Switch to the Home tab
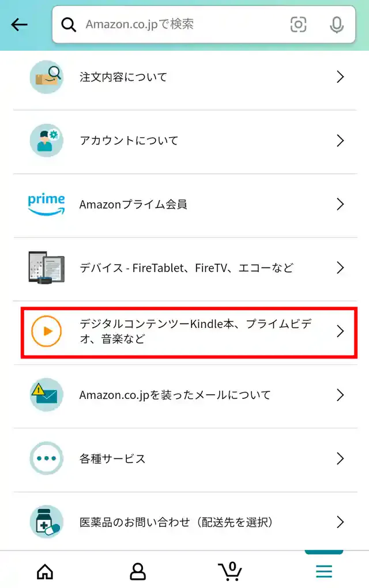Viewport: 369px width, 588px height. click(x=44, y=571)
